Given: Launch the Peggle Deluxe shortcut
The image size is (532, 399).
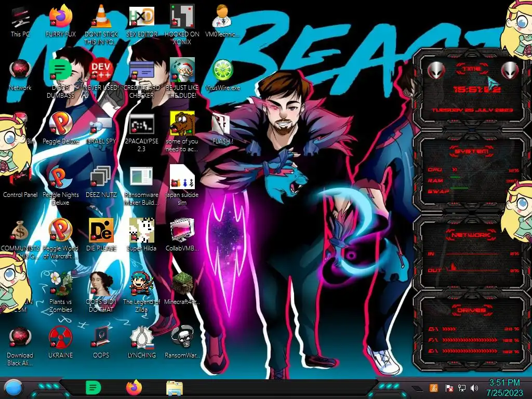Looking at the screenshot, I should pyautogui.click(x=60, y=128).
